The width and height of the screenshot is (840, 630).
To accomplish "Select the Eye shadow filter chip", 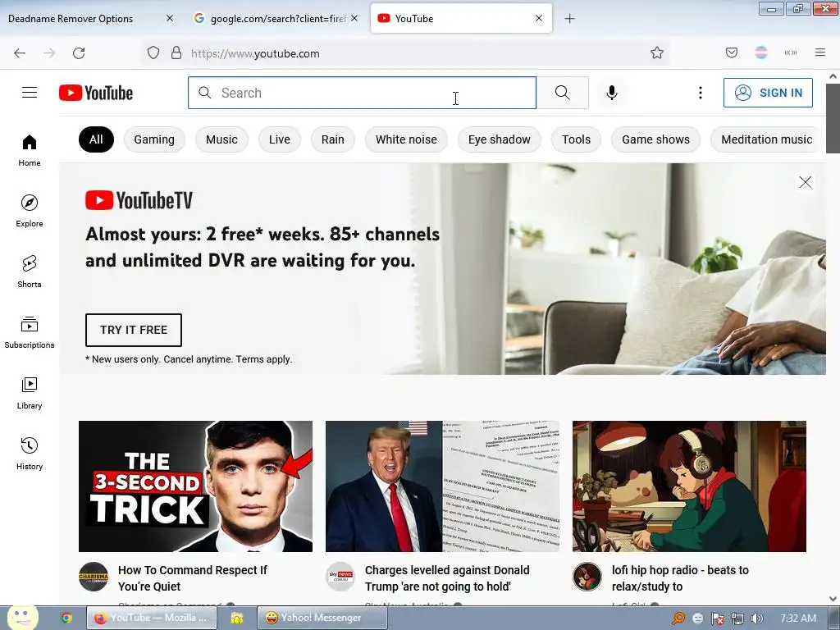I will point(500,139).
